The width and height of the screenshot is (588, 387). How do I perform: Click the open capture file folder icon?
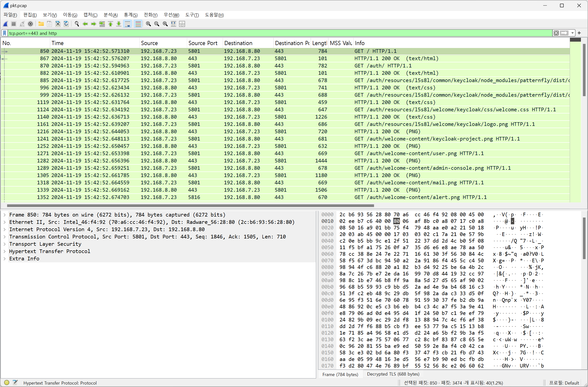click(41, 24)
